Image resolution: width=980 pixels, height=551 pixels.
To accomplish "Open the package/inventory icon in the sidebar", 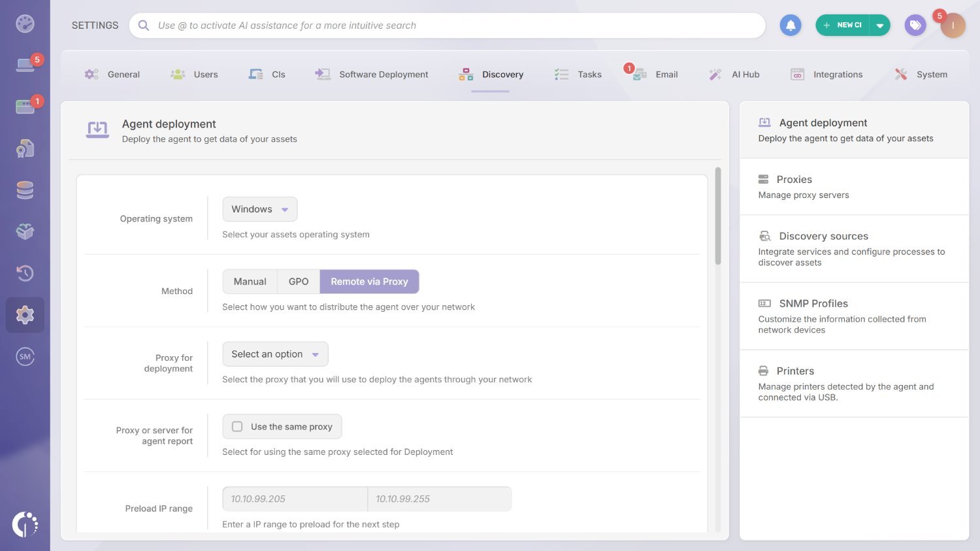I will point(25,231).
